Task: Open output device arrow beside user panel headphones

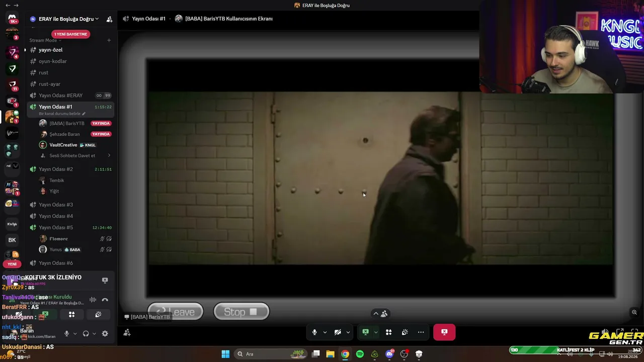Action: (94, 333)
